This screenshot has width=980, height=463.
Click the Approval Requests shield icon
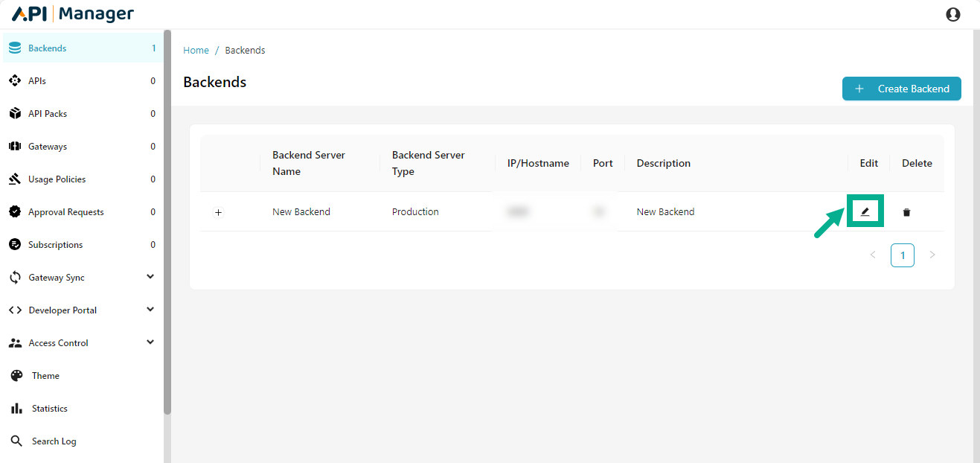pyautogui.click(x=15, y=211)
